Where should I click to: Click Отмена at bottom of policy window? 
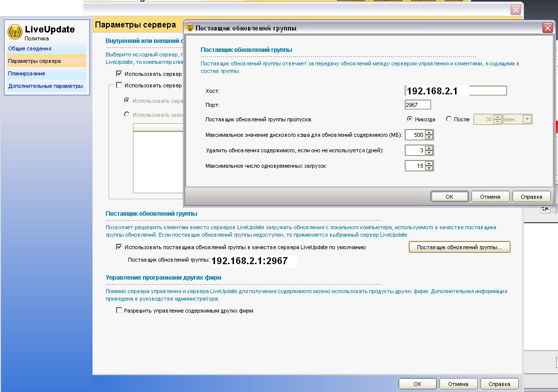click(458, 384)
